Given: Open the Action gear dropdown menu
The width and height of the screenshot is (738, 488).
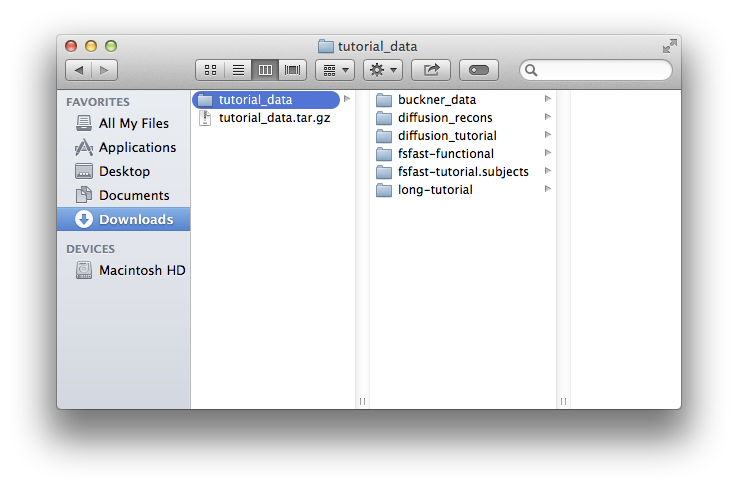Looking at the screenshot, I should [383, 70].
